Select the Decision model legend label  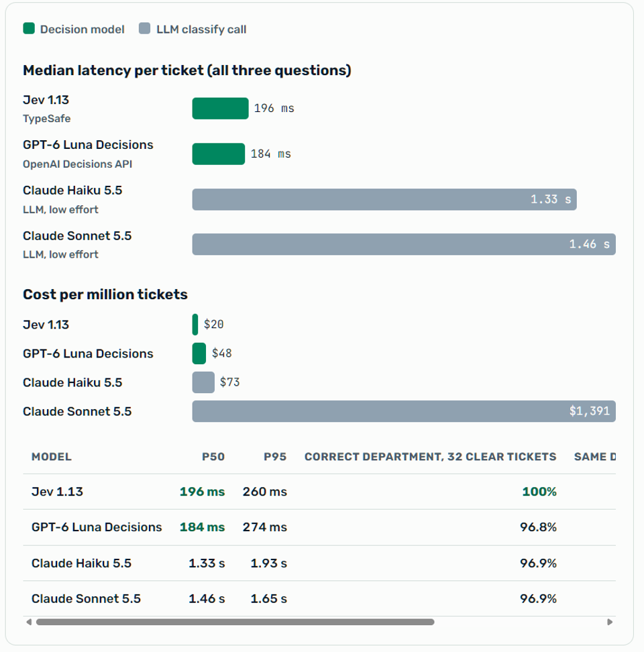[83, 30]
